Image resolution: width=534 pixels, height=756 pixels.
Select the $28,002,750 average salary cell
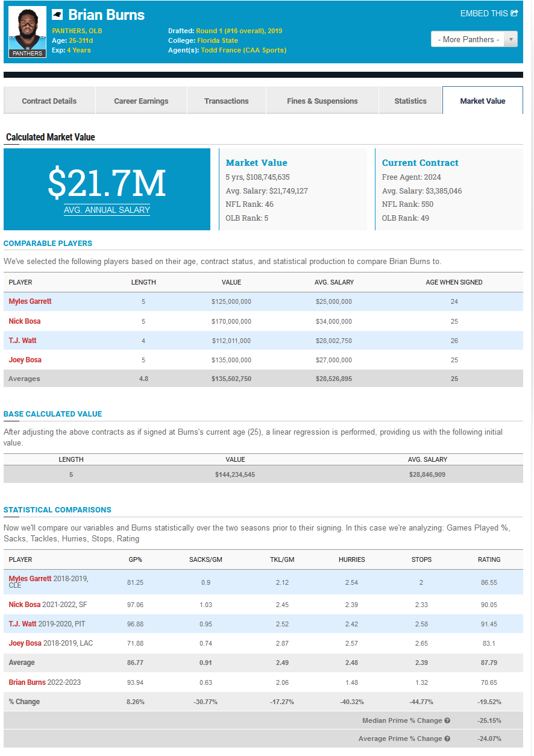tap(334, 341)
